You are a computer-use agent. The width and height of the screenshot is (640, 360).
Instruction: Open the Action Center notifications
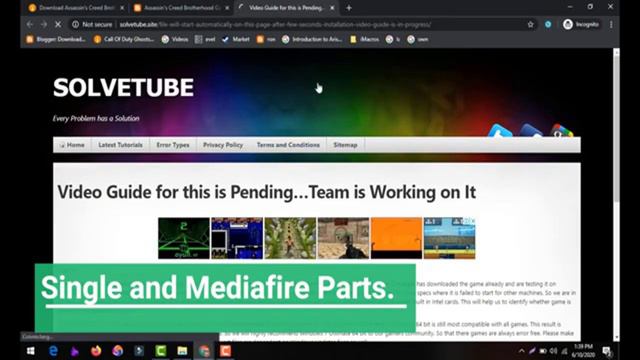click(x=607, y=351)
